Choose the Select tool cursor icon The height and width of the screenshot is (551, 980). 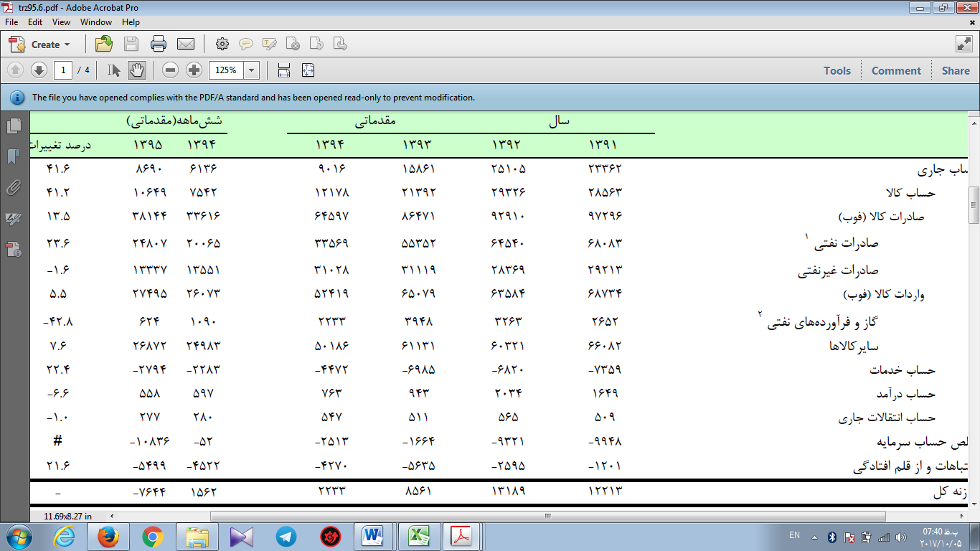[113, 70]
